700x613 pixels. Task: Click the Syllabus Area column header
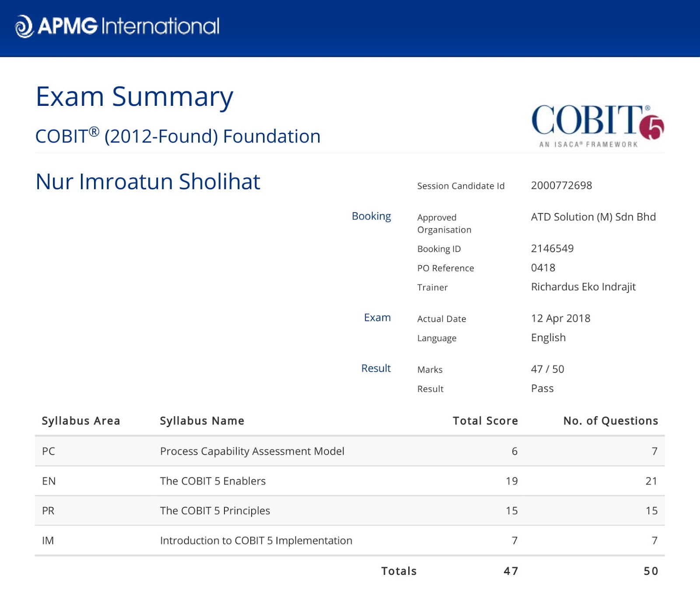(81, 421)
